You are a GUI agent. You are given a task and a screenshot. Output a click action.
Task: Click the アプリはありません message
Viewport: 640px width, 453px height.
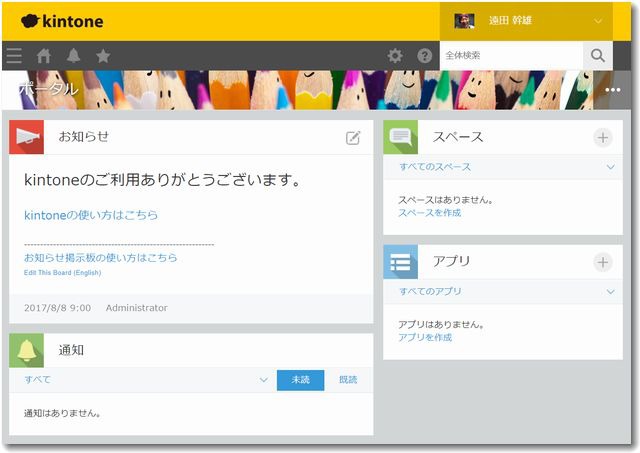442,324
